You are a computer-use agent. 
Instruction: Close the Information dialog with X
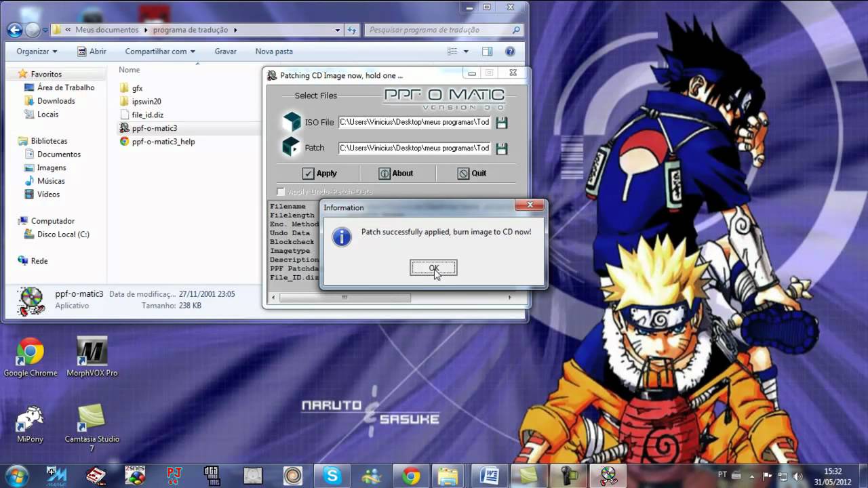tap(530, 205)
